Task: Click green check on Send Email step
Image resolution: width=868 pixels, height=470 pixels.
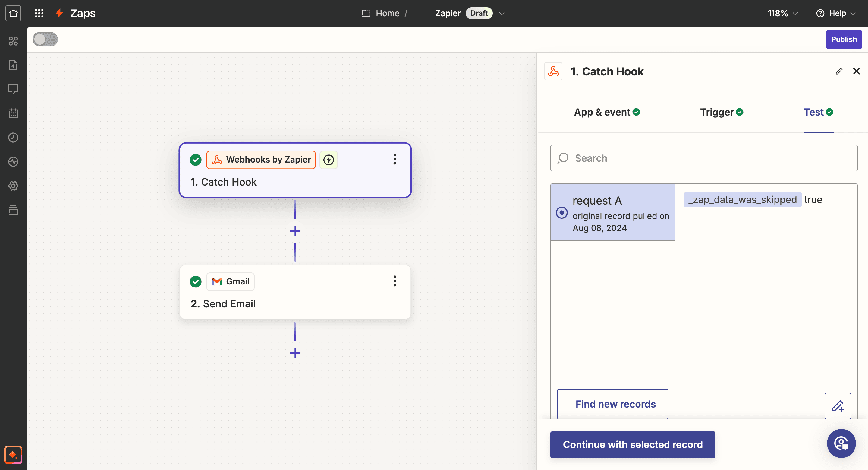Action: [x=195, y=281]
